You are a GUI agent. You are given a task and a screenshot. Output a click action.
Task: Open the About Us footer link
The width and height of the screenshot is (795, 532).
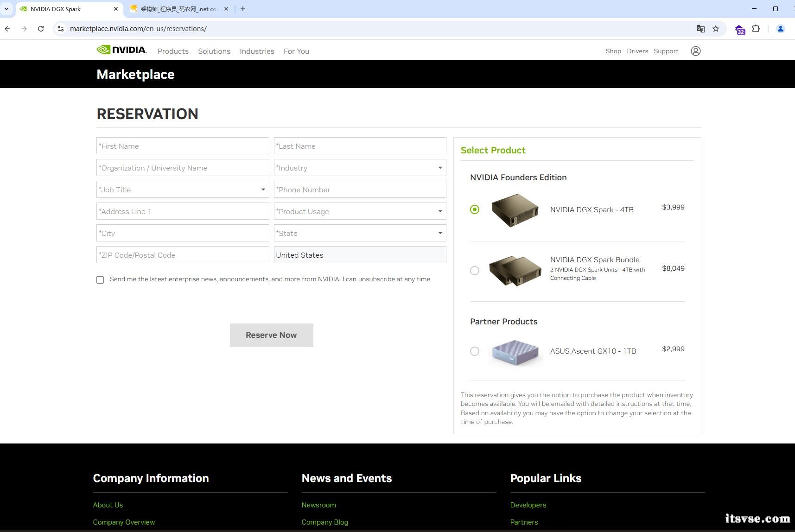108,505
